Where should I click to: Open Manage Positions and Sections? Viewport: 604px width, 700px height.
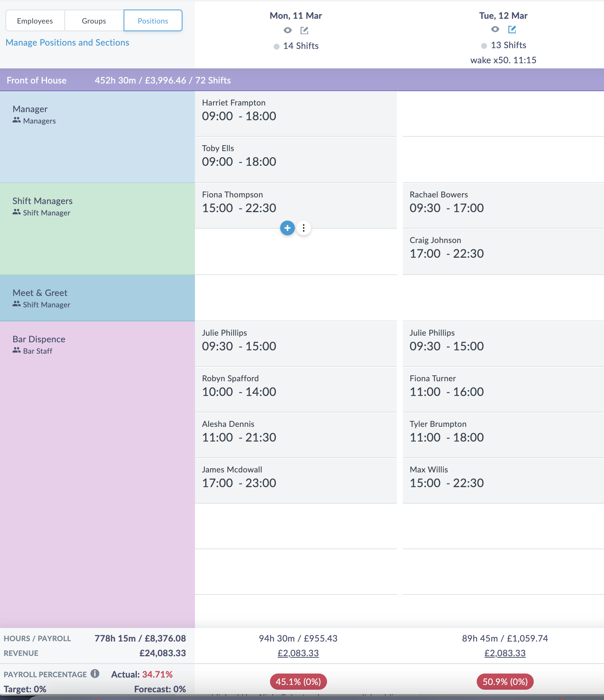(x=67, y=43)
